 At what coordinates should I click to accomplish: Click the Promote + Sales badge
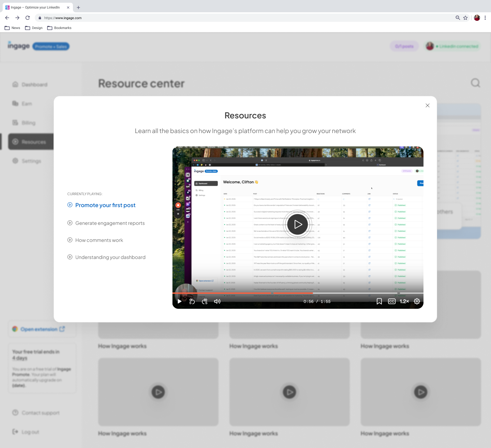51,46
